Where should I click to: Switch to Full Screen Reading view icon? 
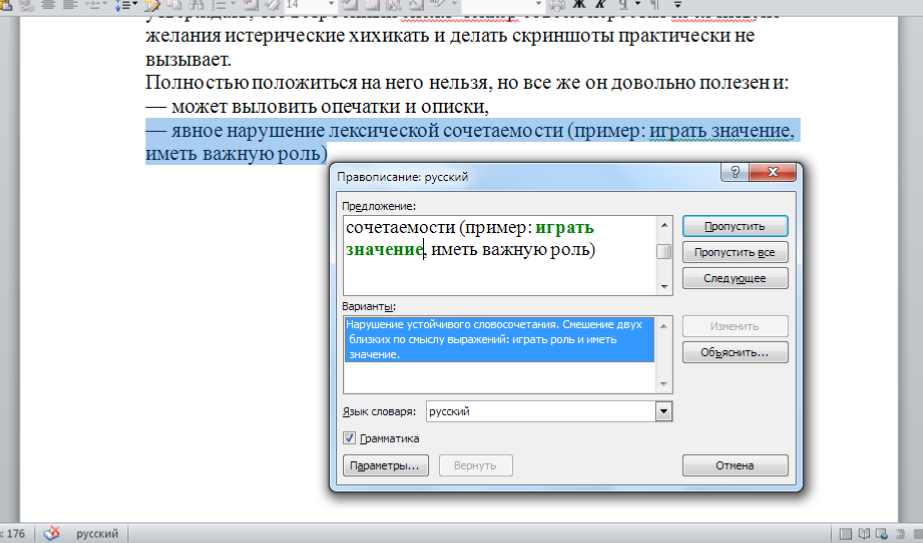tap(863, 533)
